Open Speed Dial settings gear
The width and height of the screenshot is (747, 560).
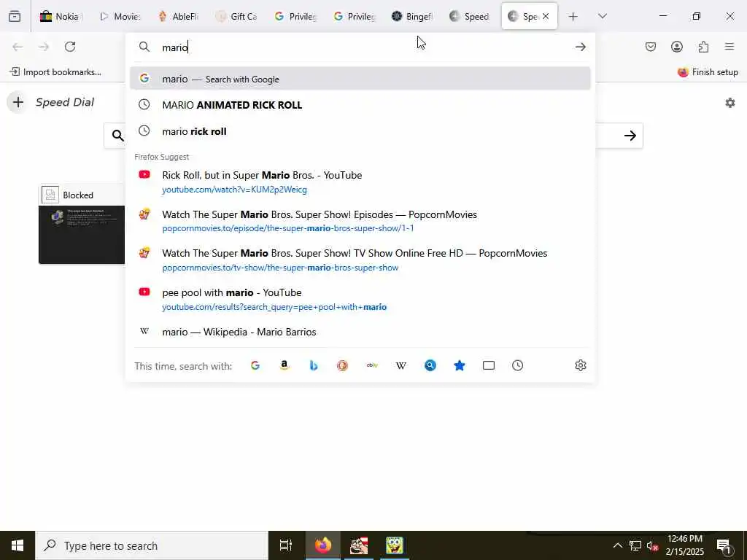[729, 103]
